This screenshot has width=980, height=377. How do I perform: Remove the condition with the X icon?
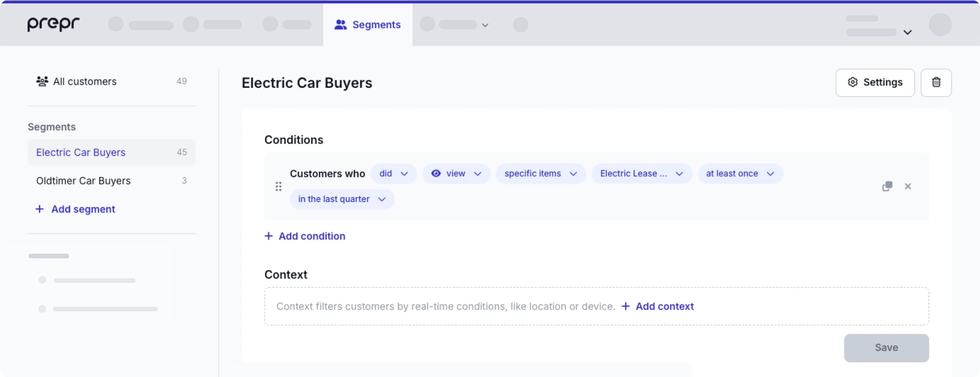click(x=909, y=186)
